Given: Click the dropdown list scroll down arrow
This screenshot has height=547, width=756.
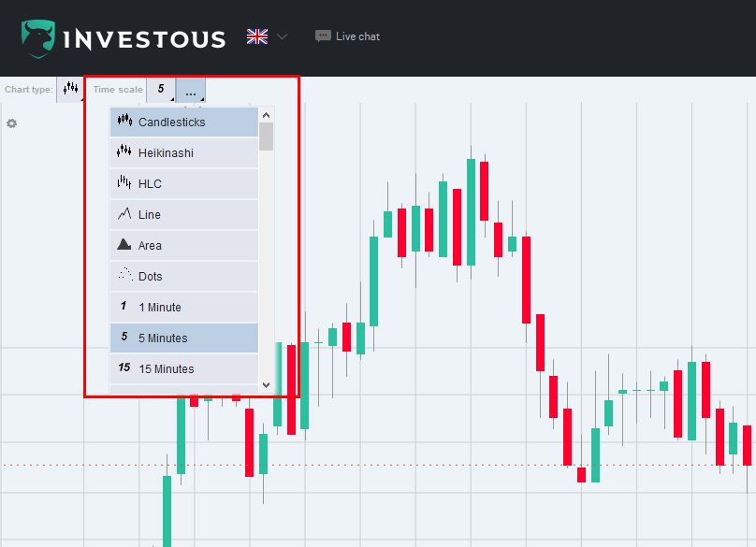Looking at the screenshot, I should pos(266,384).
